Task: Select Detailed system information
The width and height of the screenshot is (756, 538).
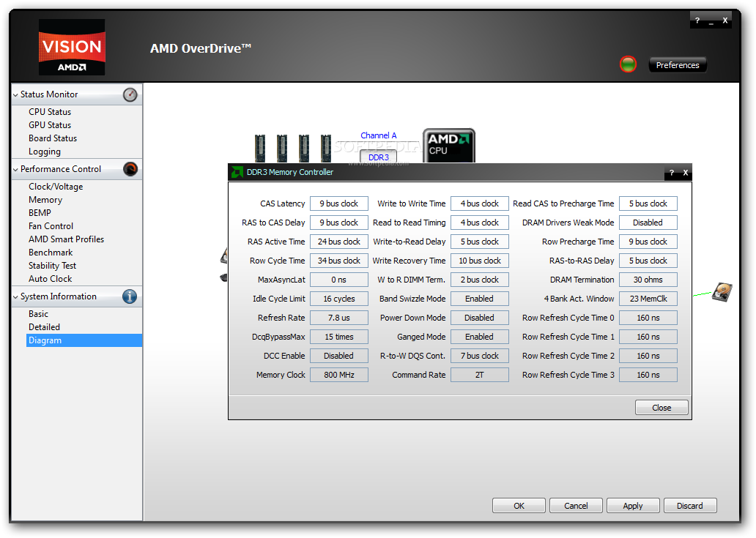Action: (44, 327)
